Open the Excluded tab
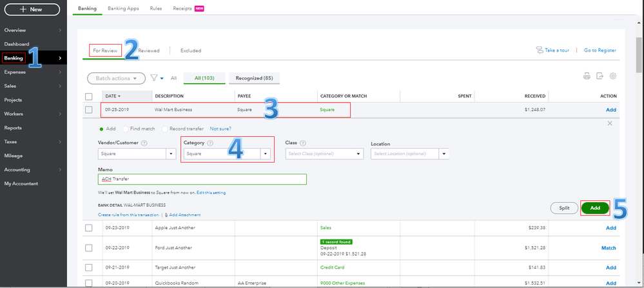This screenshot has height=288, width=644. pyautogui.click(x=191, y=50)
